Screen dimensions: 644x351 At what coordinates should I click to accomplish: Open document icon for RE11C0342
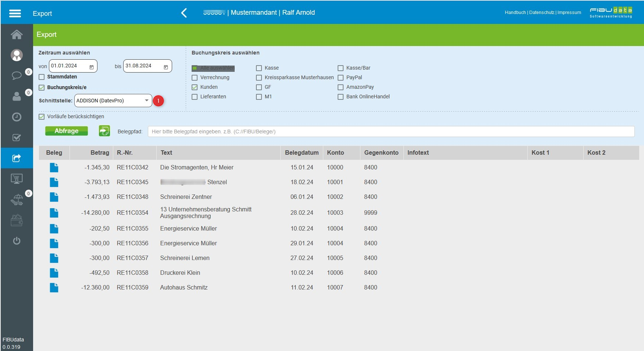(54, 168)
